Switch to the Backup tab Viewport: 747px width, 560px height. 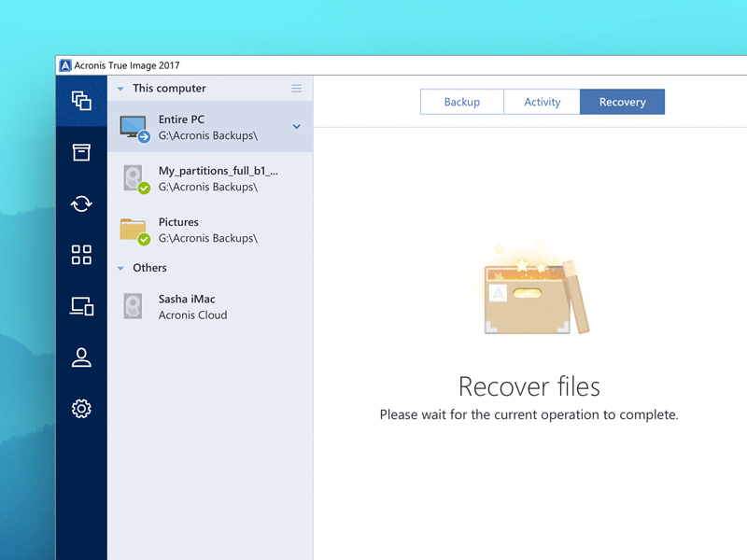click(461, 102)
